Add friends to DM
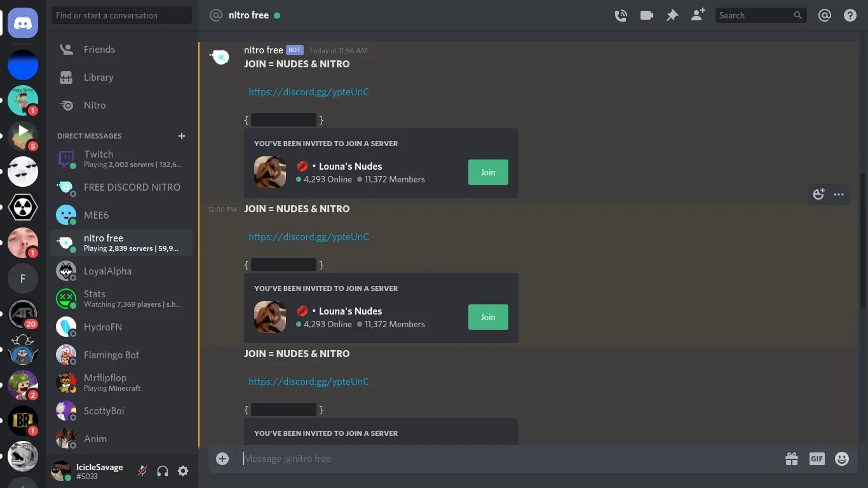Screen dimensions: 868x488 point(698,15)
